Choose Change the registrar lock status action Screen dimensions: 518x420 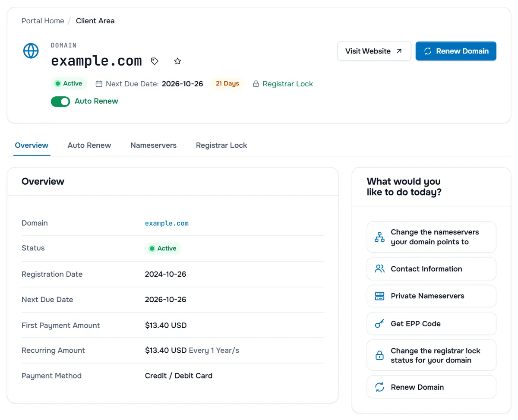point(431,356)
